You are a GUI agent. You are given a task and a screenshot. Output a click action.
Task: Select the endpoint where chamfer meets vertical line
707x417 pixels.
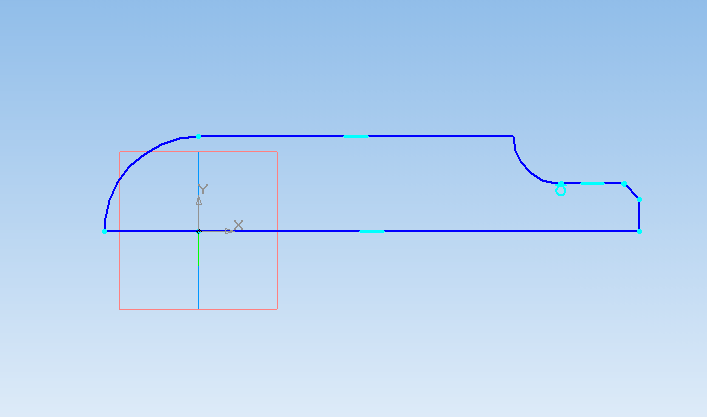tap(639, 199)
